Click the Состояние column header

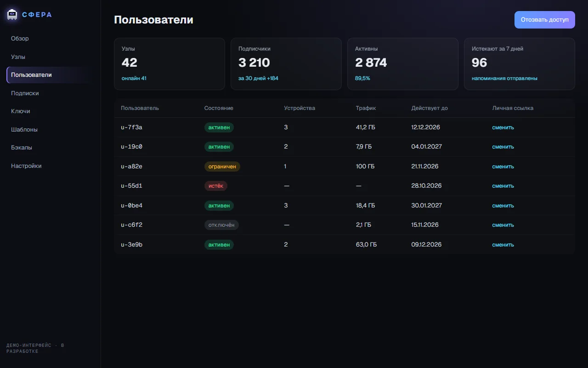(x=219, y=108)
